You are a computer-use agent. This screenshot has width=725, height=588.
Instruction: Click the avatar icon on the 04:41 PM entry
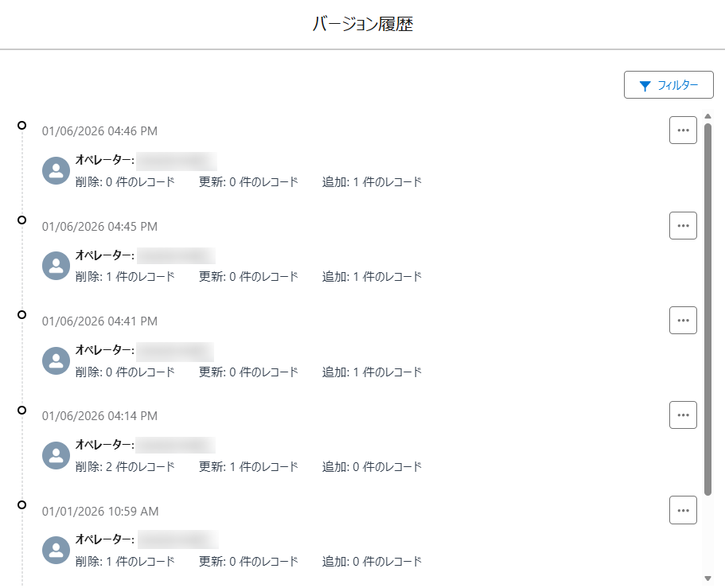[x=56, y=360]
